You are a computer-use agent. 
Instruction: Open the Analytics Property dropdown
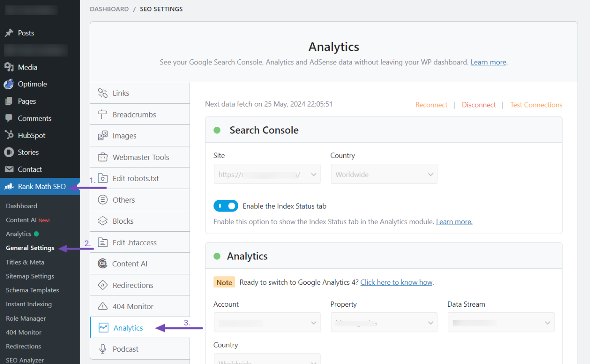click(x=384, y=322)
